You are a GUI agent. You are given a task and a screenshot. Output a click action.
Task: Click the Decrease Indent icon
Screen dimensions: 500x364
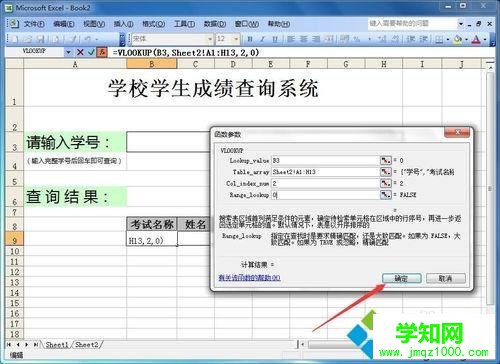pos(411,39)
